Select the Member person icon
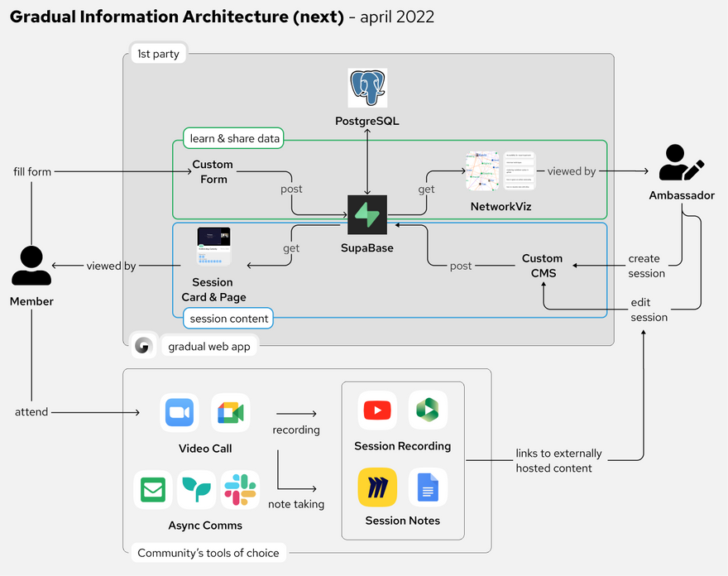The width and height of the screenshot is (728, 576). click(x=31, y=266)
